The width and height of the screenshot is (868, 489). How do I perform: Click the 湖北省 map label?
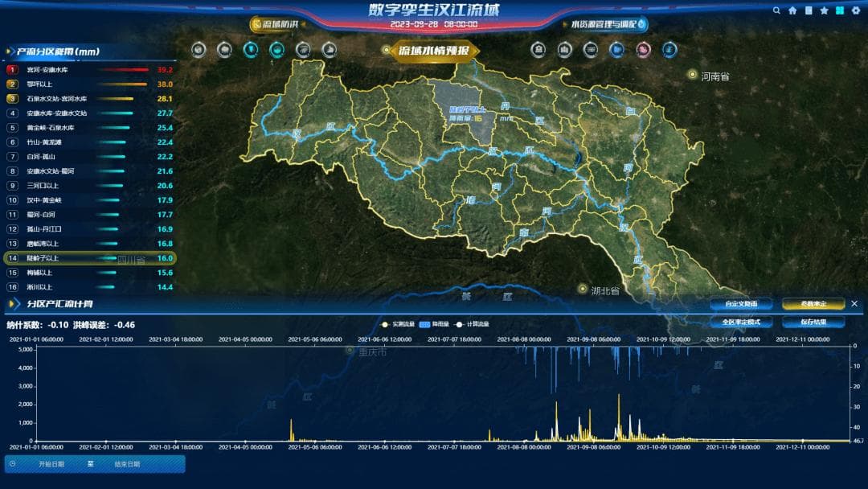point(605,290)
